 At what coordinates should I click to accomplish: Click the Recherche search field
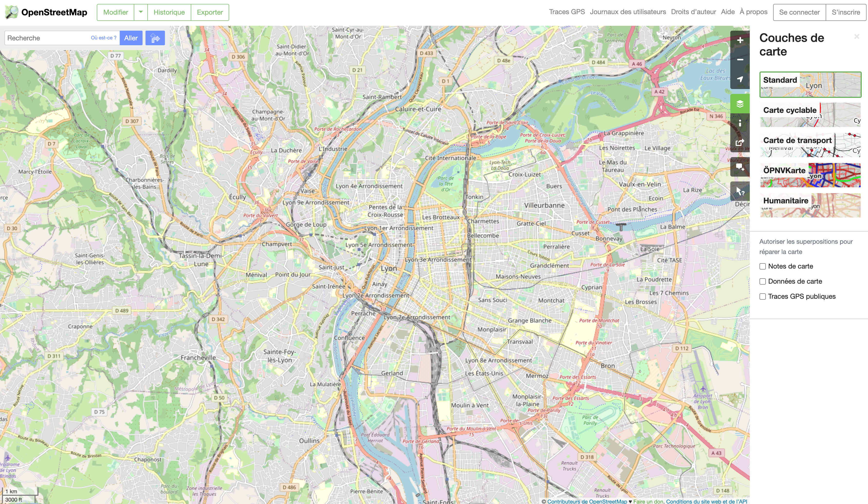(x=46, y=38)
